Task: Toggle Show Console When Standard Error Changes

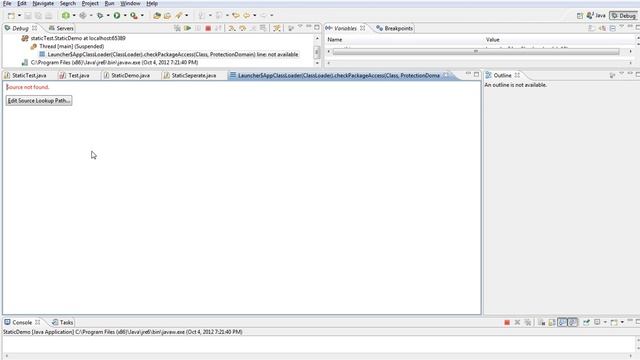Action: [573, 322]
